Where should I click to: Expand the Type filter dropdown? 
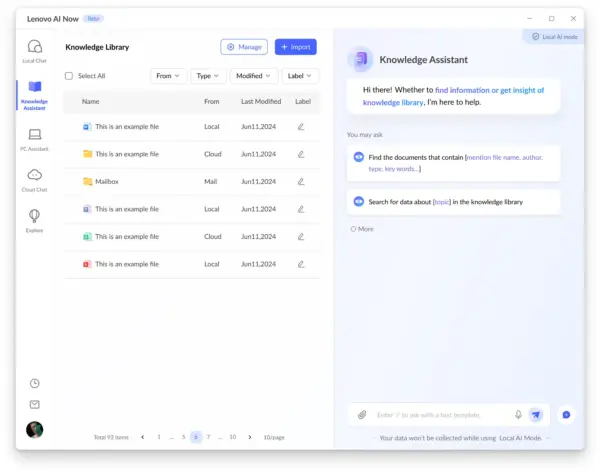point(208,76)
